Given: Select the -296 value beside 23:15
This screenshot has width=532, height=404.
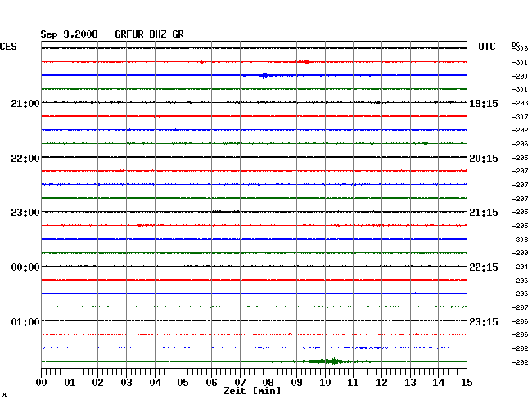Looking at the screenshot, I should click(x=520, y=321).
